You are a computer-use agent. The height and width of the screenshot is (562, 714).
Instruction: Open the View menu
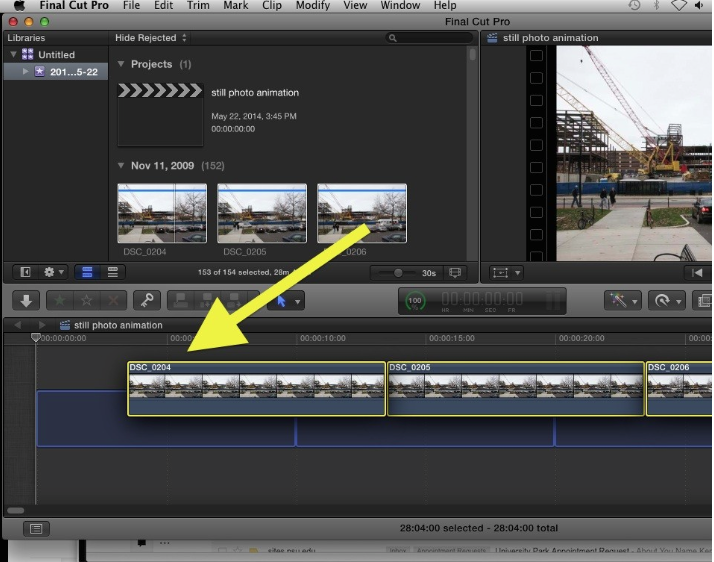coord(355,5)
